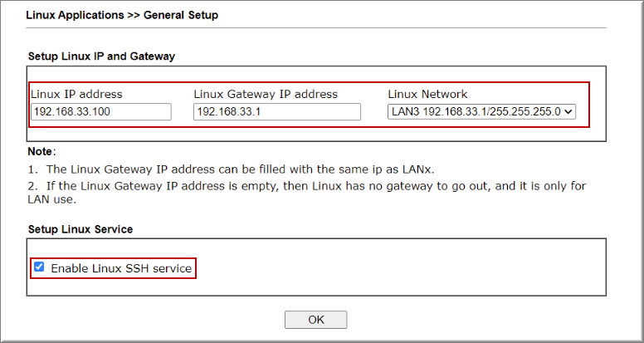Click the 192.168.33.1 gateway value
The image size is (644, 343).
228,112
